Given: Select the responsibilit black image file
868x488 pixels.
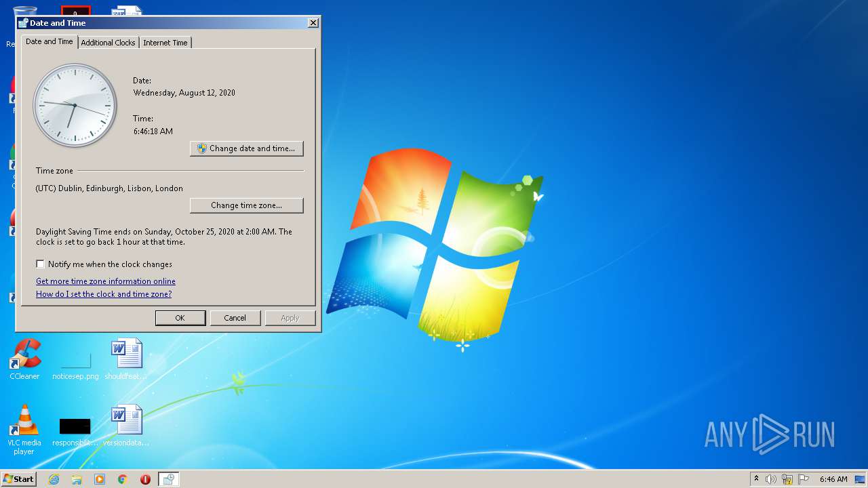Looking at the screenshot, I should click(x=75, y=432).
